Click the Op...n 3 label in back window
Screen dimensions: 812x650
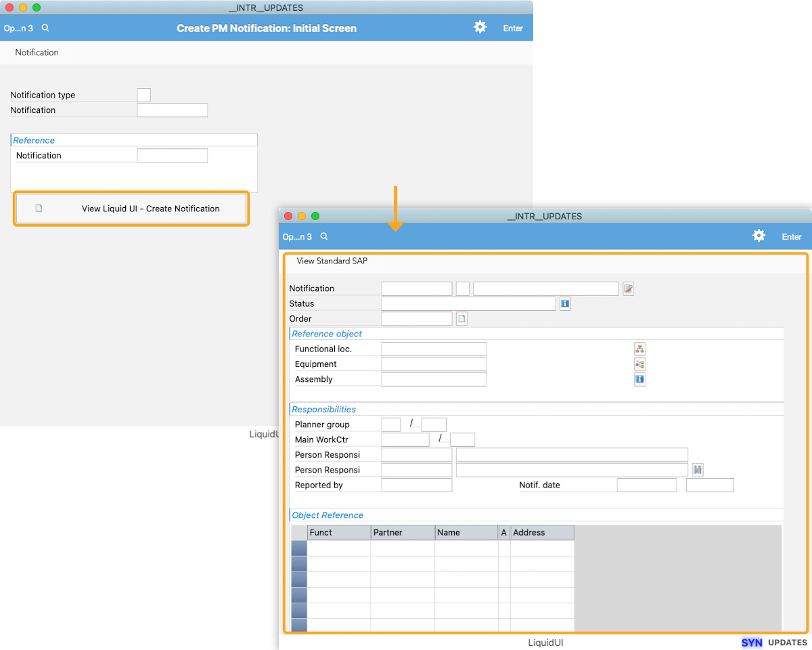(x=18, y=28)
